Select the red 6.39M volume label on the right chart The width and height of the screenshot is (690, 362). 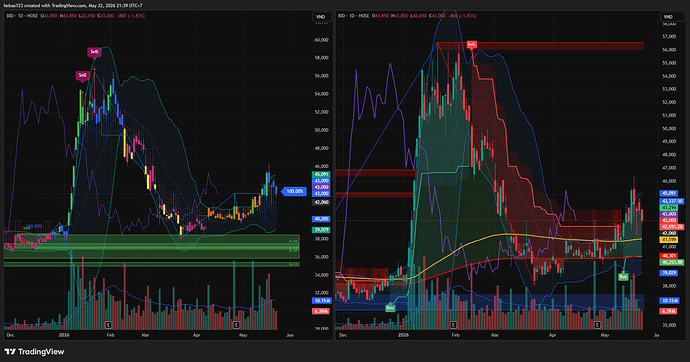(669, 311)
